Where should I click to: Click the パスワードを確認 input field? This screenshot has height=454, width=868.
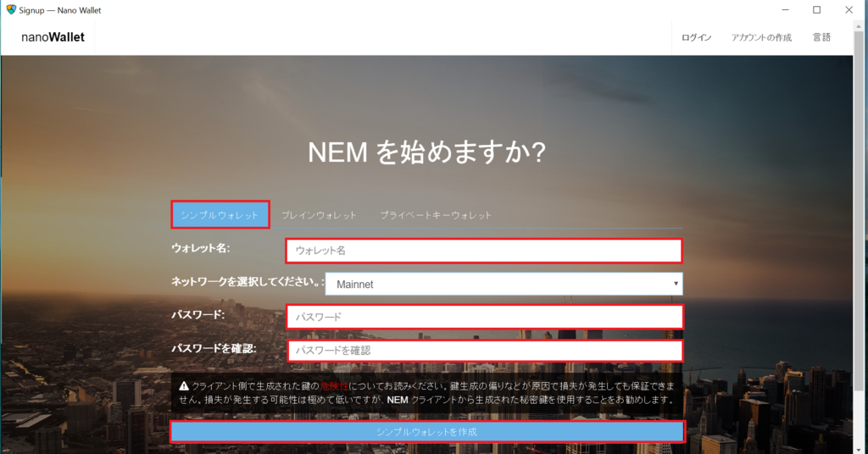(484, 351)
